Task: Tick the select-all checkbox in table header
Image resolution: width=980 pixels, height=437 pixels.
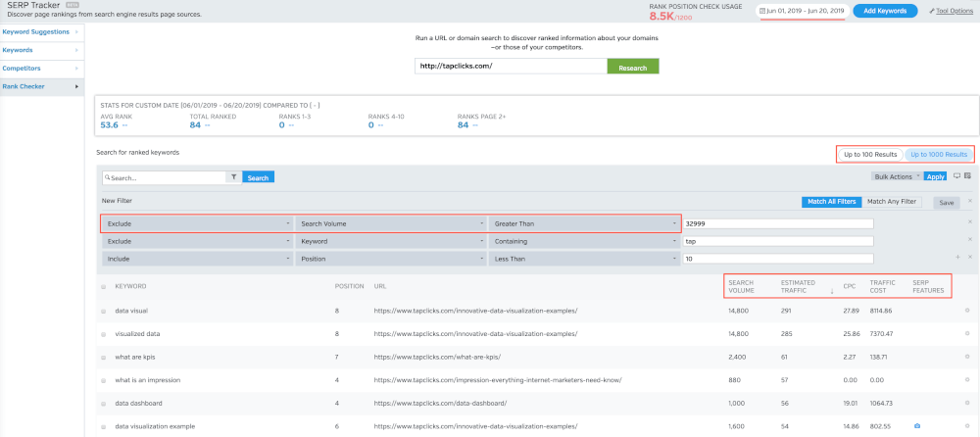Action: 104,287
